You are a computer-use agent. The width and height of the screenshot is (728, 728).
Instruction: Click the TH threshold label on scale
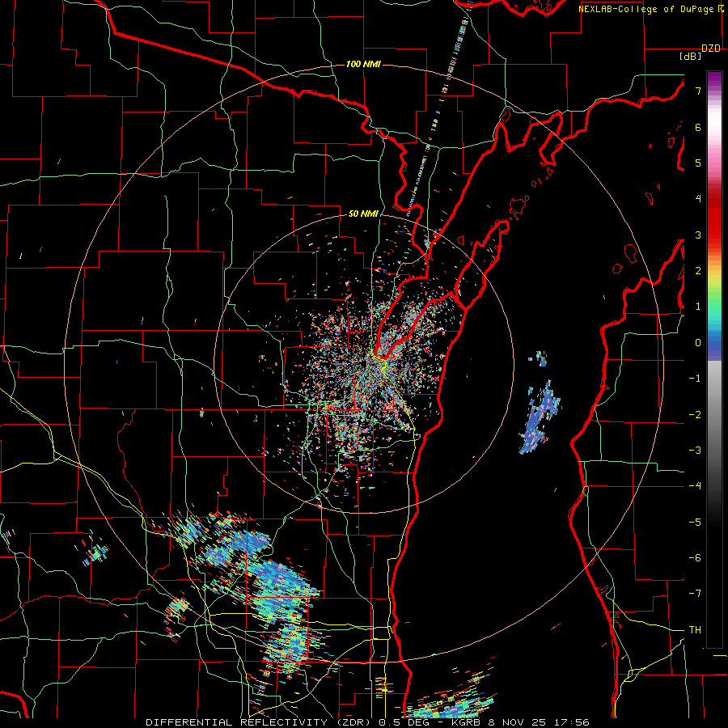695,630
